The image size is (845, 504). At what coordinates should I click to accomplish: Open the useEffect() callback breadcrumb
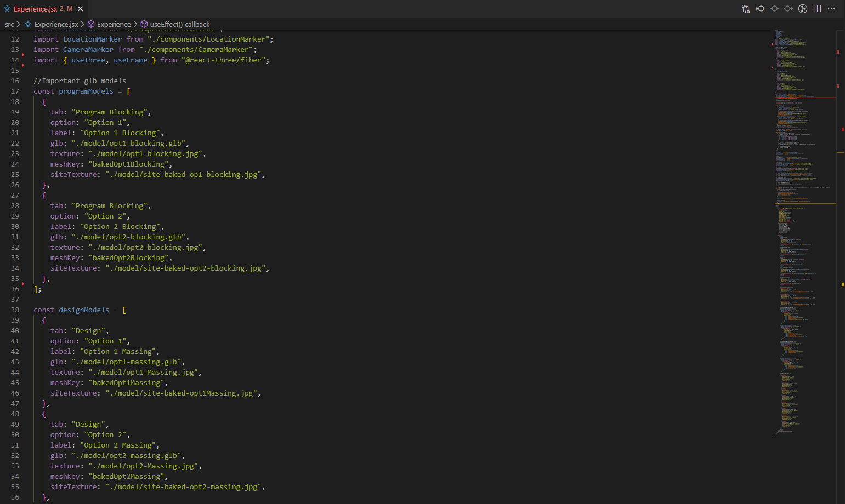(179, 24)
